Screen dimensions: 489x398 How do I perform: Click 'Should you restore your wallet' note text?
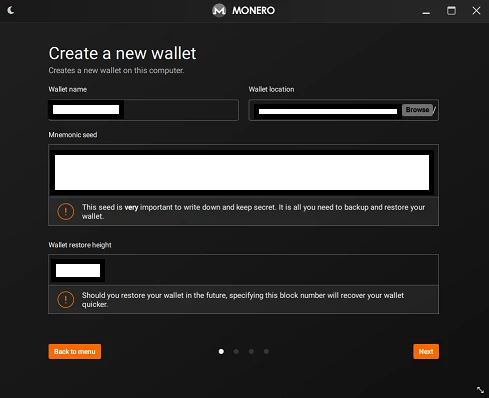pyautogui.click(x=243, y=300)
